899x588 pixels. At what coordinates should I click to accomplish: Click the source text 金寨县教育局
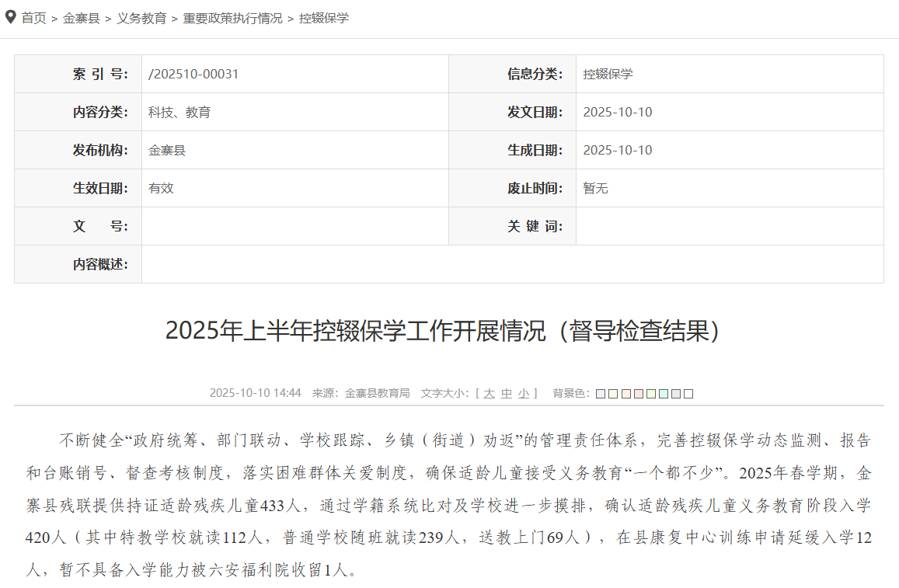tap(377, 393)
